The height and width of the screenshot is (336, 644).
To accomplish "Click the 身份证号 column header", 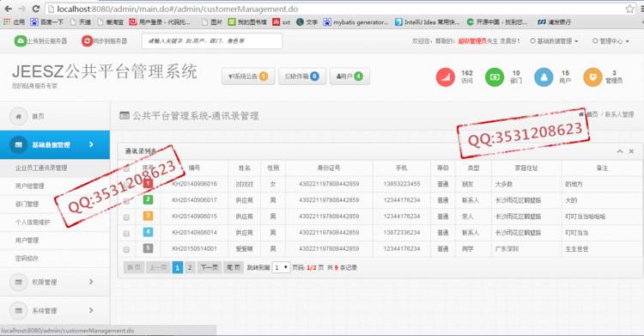I will pyautogui.click(x=329, y=168).
